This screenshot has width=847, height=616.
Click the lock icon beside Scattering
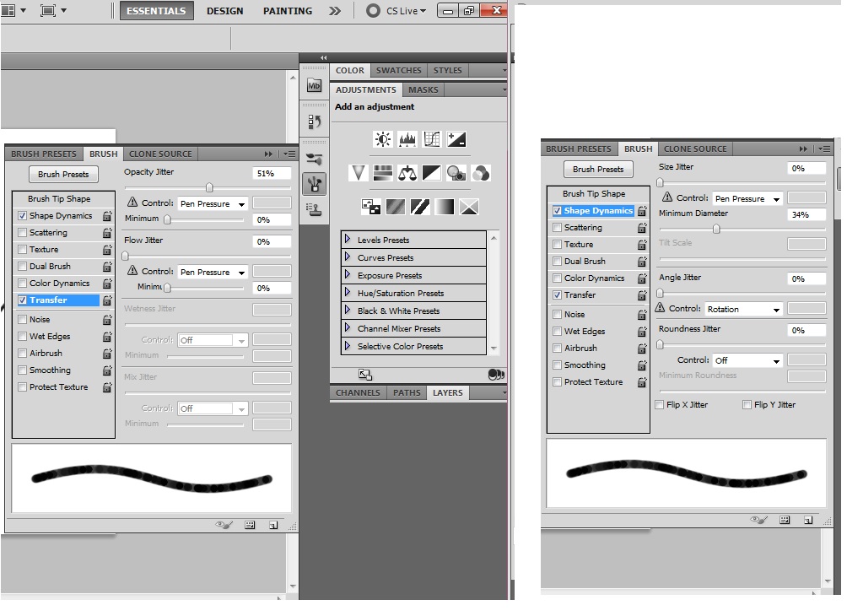(107, 233)
